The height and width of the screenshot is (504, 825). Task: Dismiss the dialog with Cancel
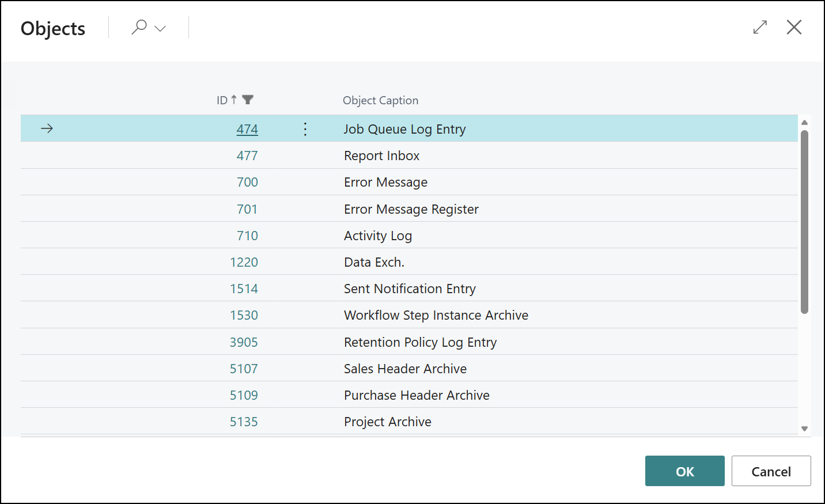click(771, 471)
